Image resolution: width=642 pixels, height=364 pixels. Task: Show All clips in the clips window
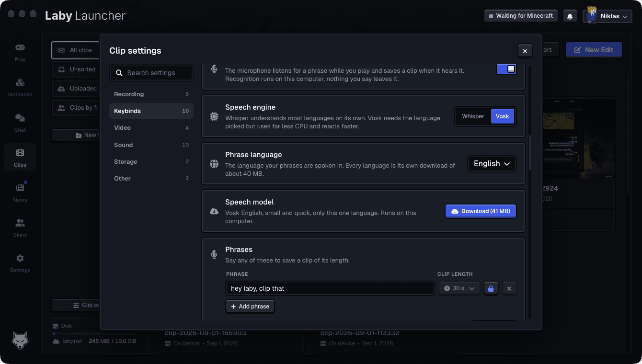pyautogui.click(x=76, y=50)
